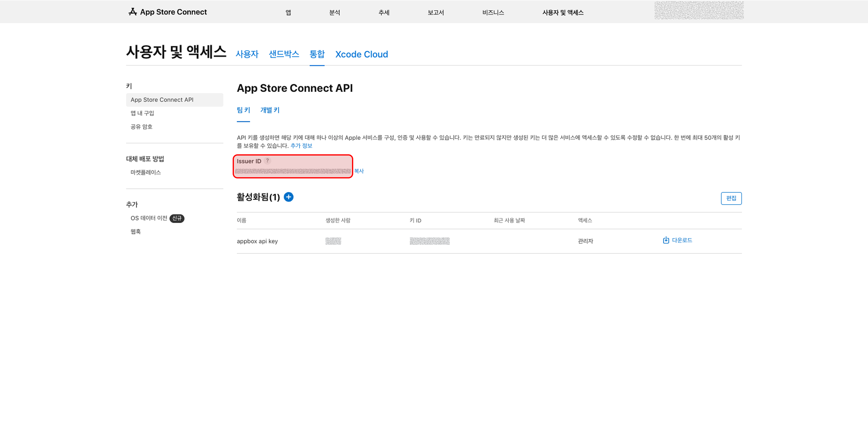
Task: Switch to the 사용자 tab
Action: (247, 54)
